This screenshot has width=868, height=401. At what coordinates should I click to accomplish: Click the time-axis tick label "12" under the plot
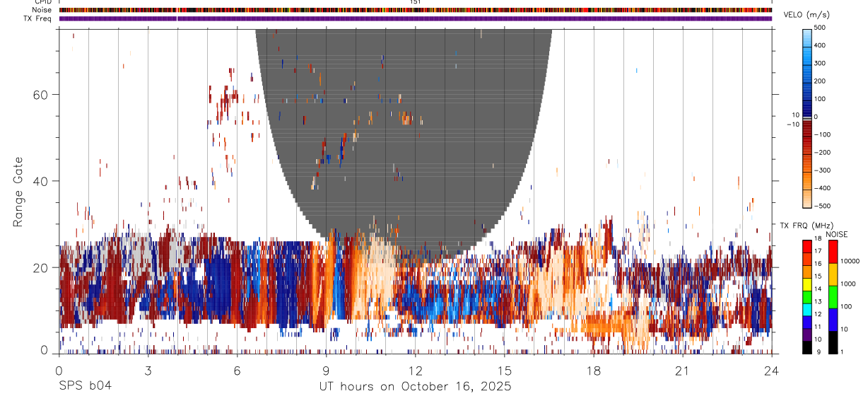coord(416,371)
